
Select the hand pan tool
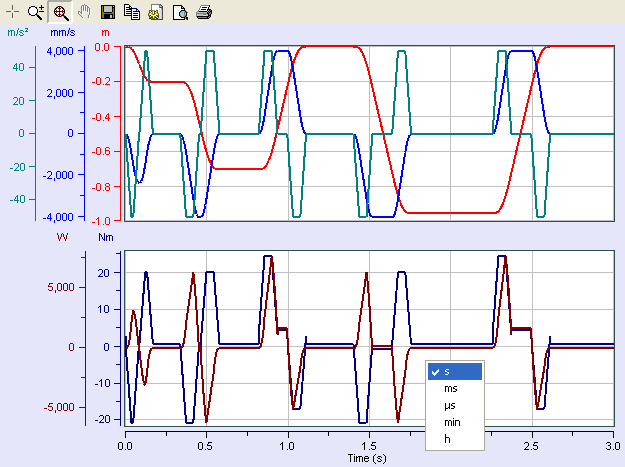pyautogui.click(x=84, y=12)
